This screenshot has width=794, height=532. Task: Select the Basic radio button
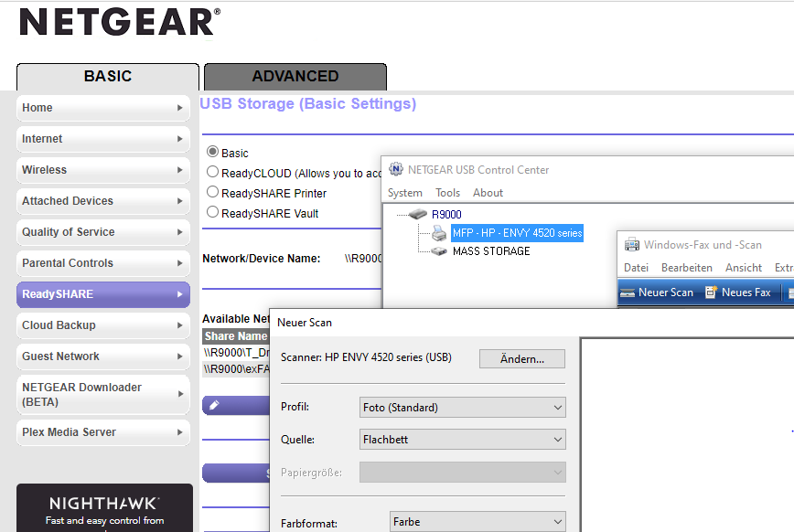point(212,153)
